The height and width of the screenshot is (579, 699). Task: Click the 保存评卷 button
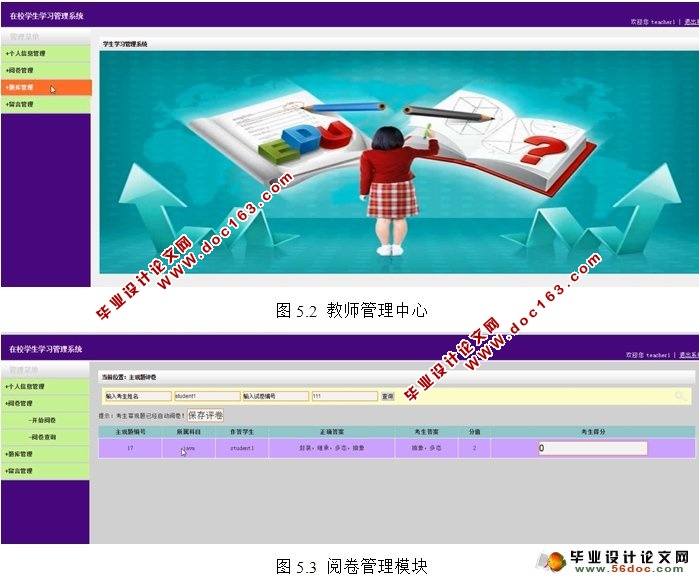click(x=205, y=415)
